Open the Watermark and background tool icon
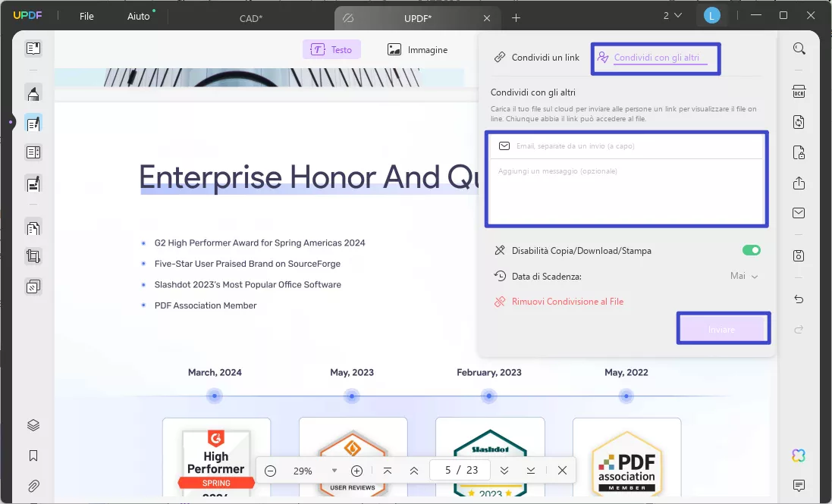The height and width of the screenshot is (504, 832). tap(33, 286)
